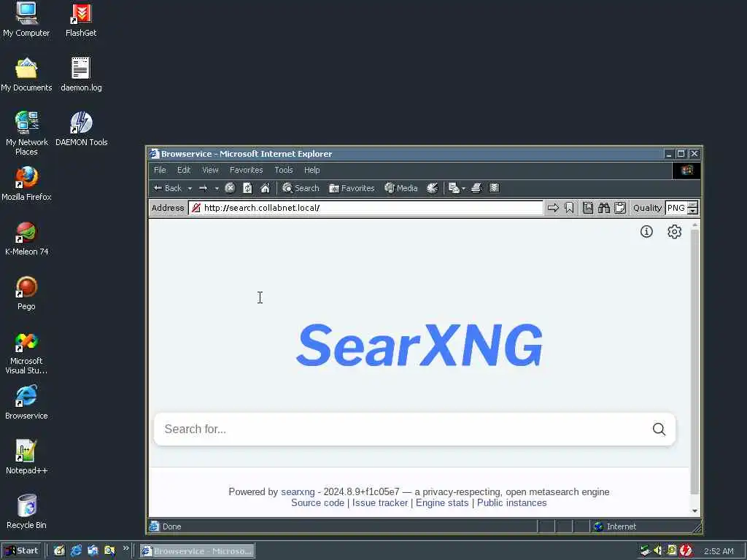Click the History toolbar icon
This screenshot has width=747, height=560.
[433, 188]
